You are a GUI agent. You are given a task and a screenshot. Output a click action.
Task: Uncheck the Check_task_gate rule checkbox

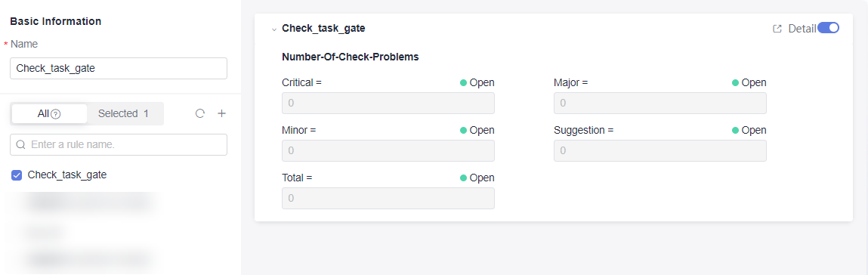pyautogui.click(x=17, y=175)
